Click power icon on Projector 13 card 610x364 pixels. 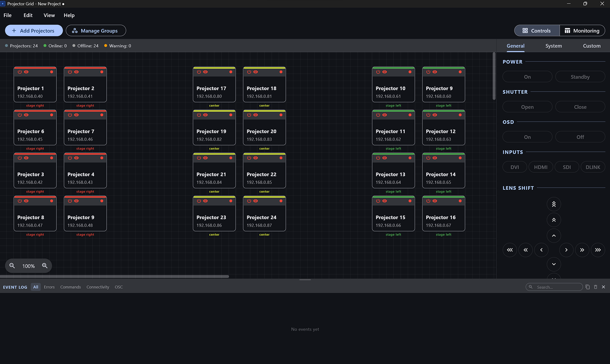pos(378,158)
